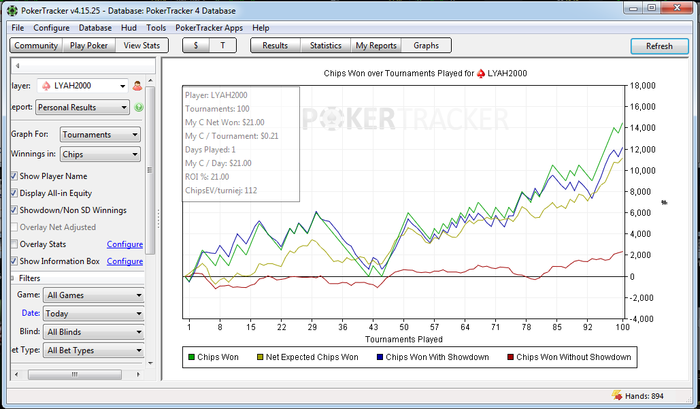The image size is (700, 409).
Task: Click the PokerTracker title bar app icon
Action: pyautogui.click(x=11, y=9)
